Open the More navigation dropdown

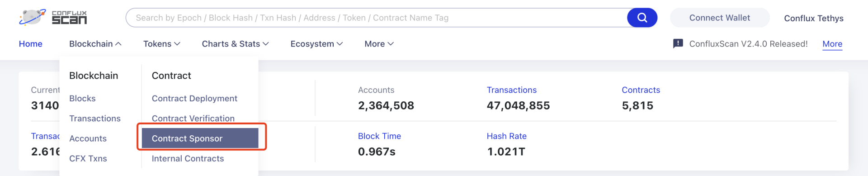(379, 44)
